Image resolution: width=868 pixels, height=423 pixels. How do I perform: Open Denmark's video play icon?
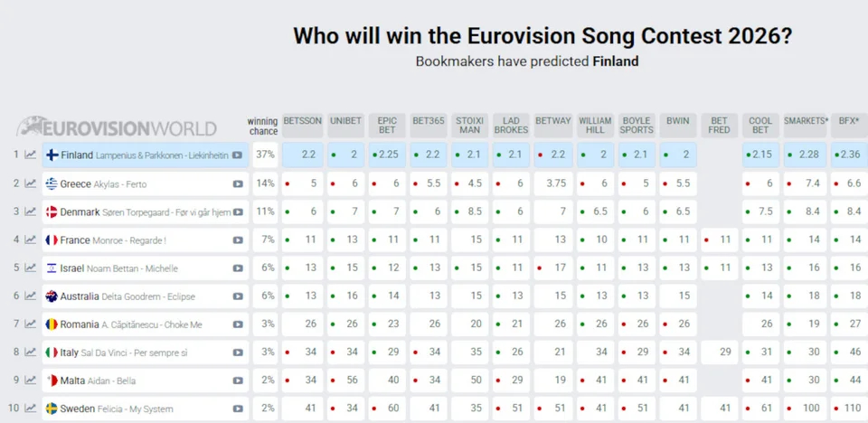(x=238, y=212)
